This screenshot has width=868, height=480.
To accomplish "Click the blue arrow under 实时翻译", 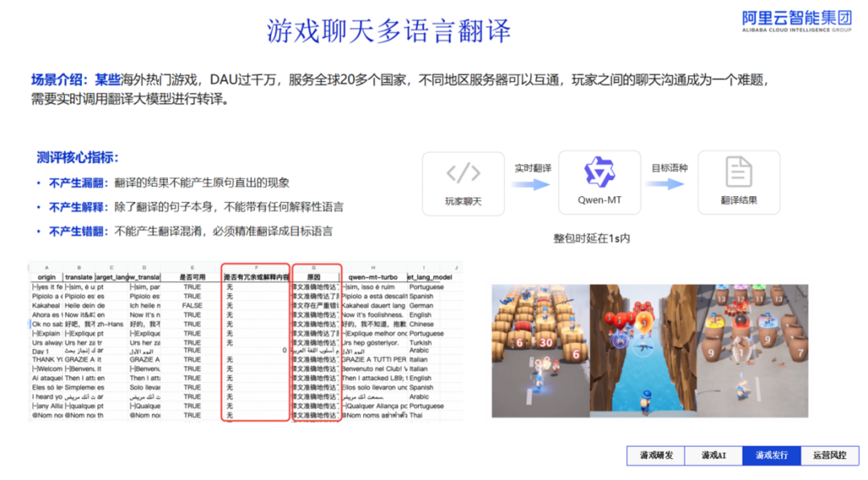I will pyautogui.click(x=531, y=184).
